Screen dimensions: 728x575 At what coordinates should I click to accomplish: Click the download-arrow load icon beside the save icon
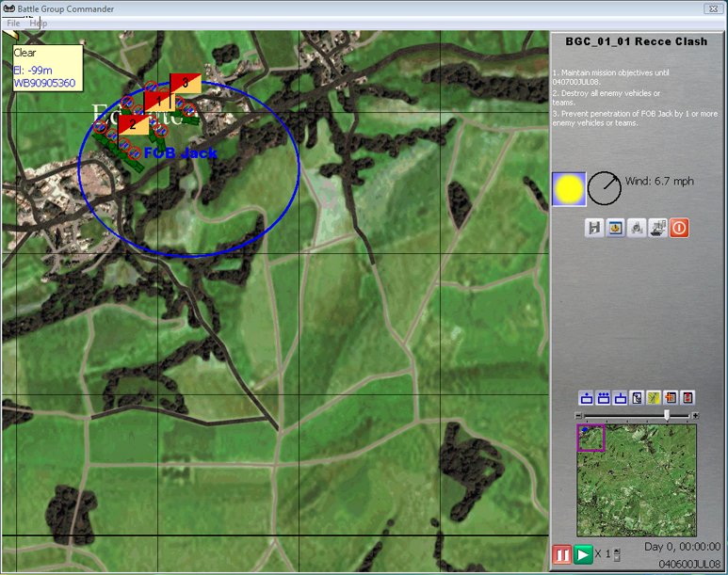(616, 228)
